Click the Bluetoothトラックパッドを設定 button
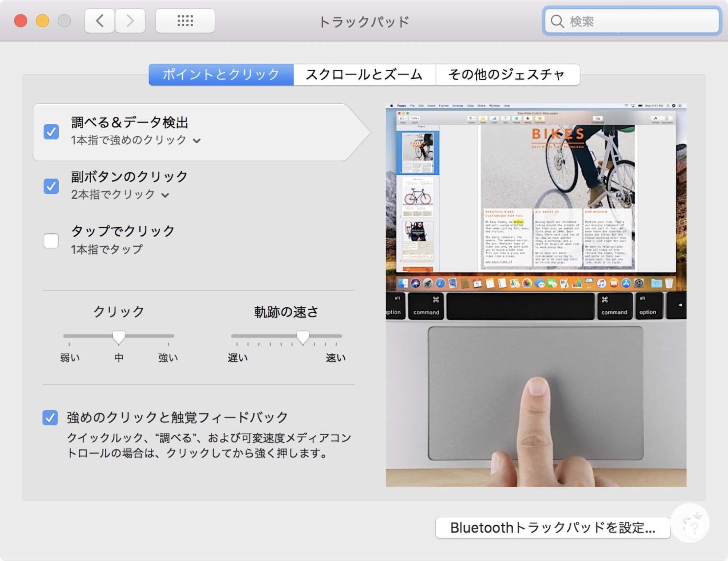This screenshot has height=561, width=728. coord(553,528)
